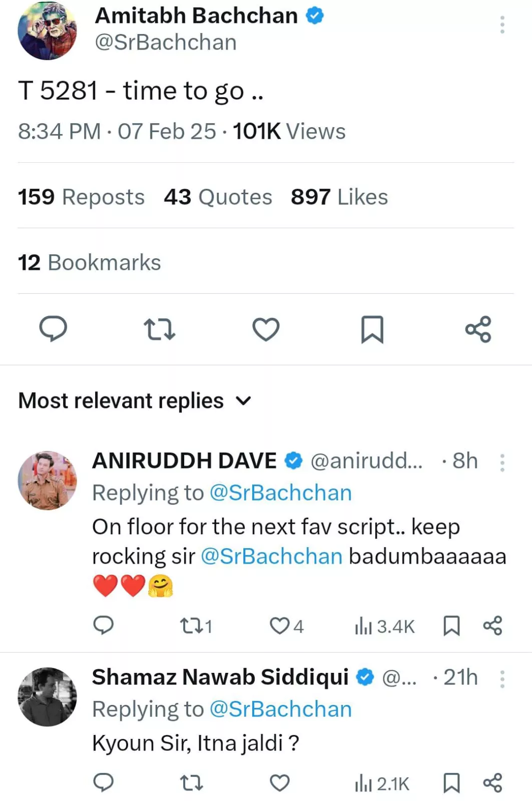Open Shamaz Nawab Siddiqui's profile avatar

(x=48, y=696)
